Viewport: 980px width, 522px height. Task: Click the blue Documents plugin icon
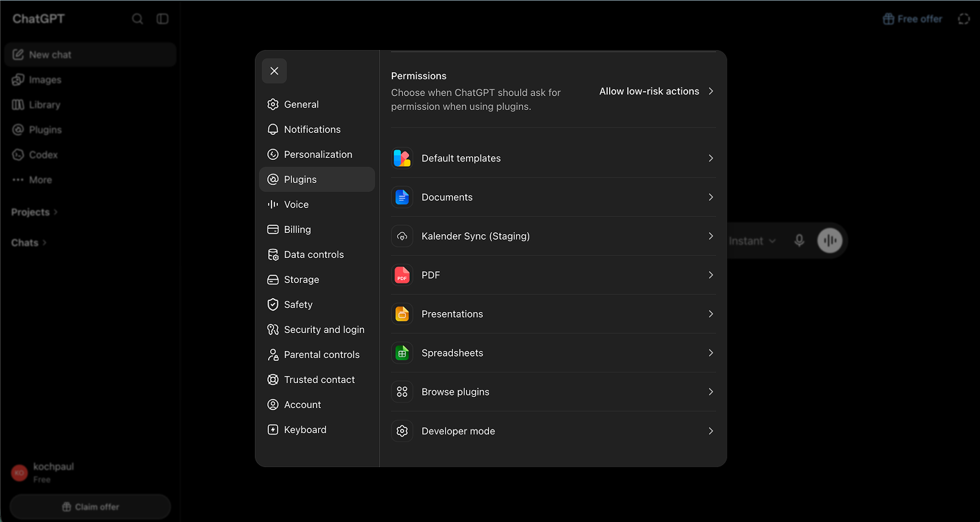[402, 197]
